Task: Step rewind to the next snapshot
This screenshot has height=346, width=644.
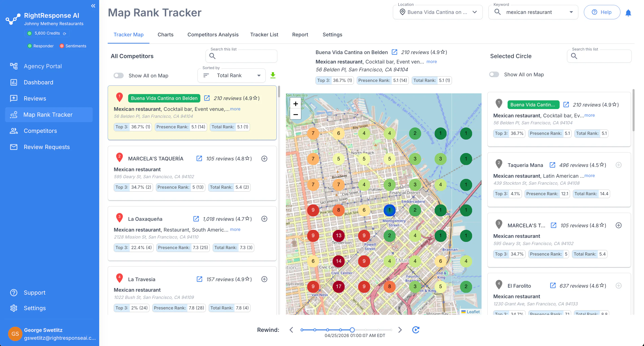Action: (400, 330)
